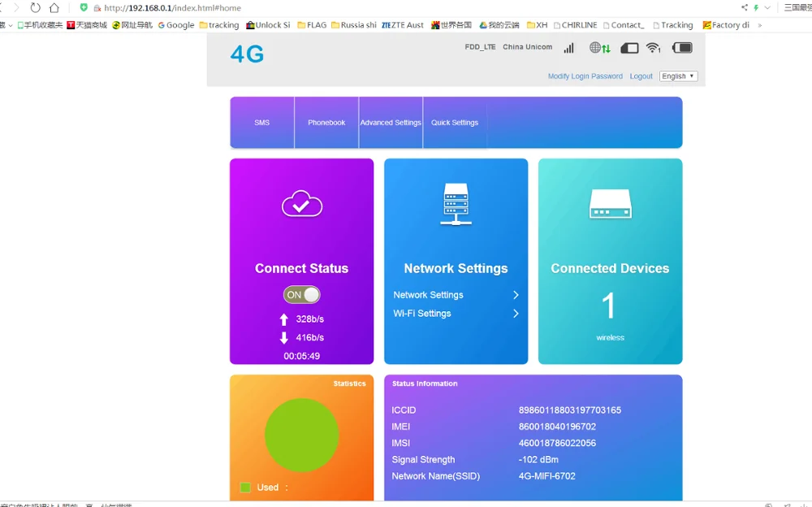Image resolution: width=812 pixels, height=507 pixels.
Task: Select the SSID value 4G-MIFI-6702
Action: (546, 476)
